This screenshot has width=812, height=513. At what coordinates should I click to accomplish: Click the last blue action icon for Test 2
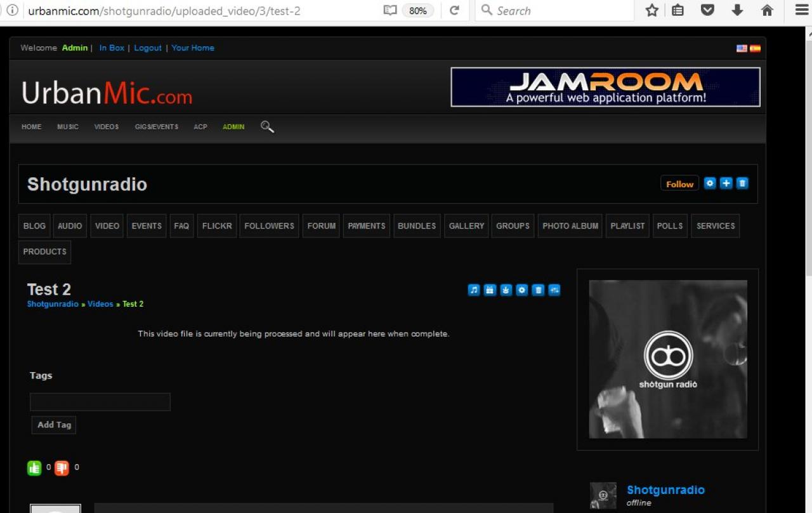[554, 290]
